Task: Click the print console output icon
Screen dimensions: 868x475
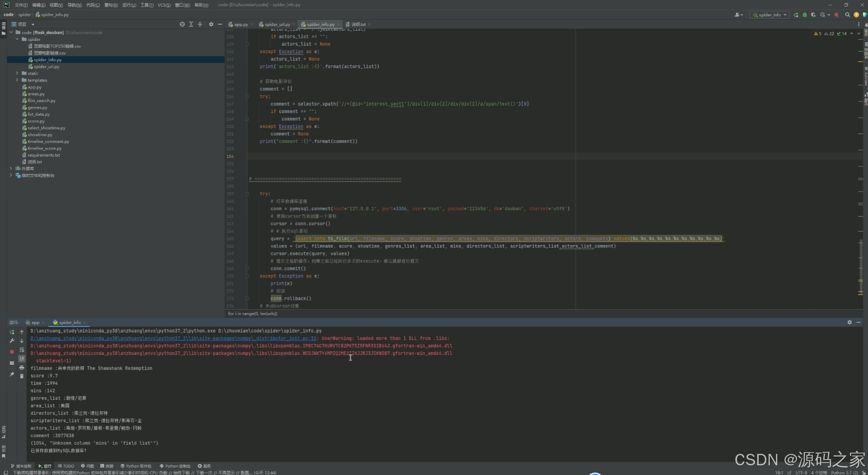Action: [x=22, y=367]
